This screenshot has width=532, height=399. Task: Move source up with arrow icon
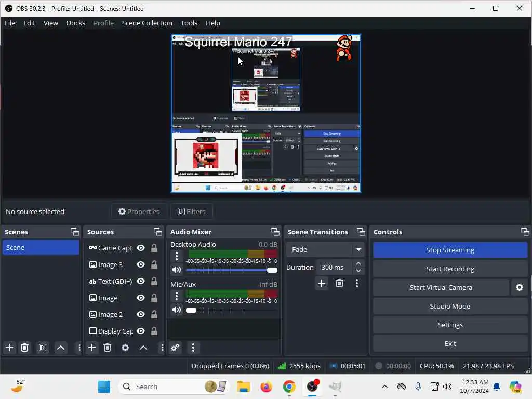(x=143, y=348)
